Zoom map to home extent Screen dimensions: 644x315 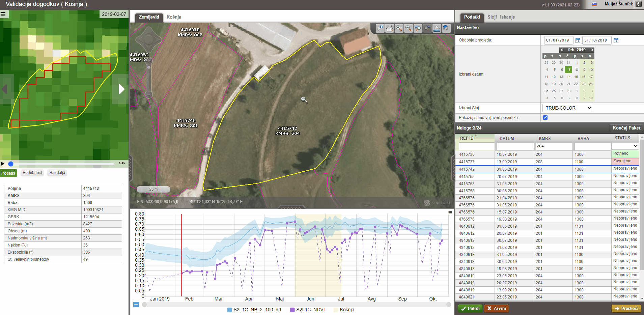(390, 28)
